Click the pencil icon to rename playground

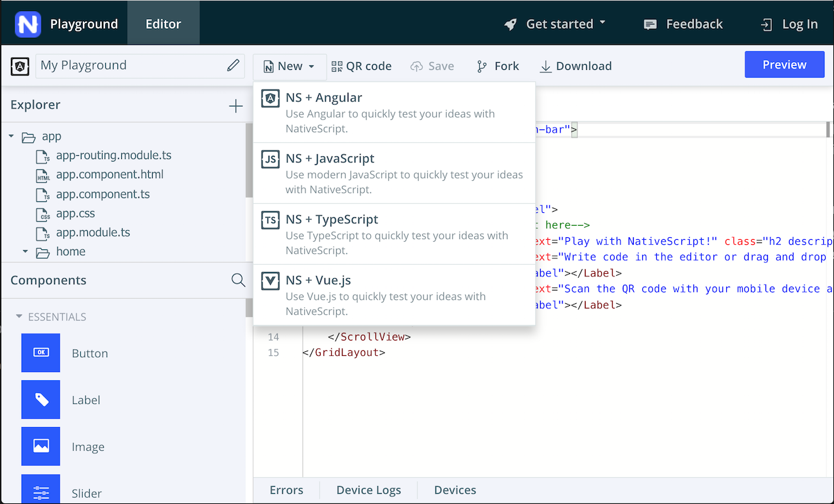234,65
